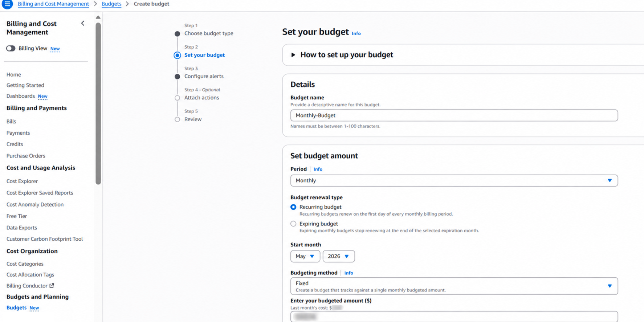Image resolution: width=644 pixels, height=322 pixels.
Task: Open the Budgeting method Fixed dropdown
Action: coord(454,286)
